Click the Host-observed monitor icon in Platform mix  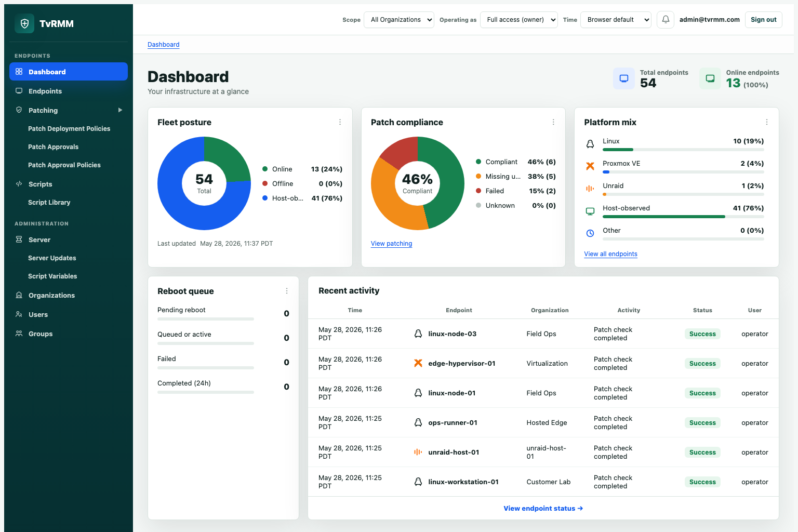point(590,211)
